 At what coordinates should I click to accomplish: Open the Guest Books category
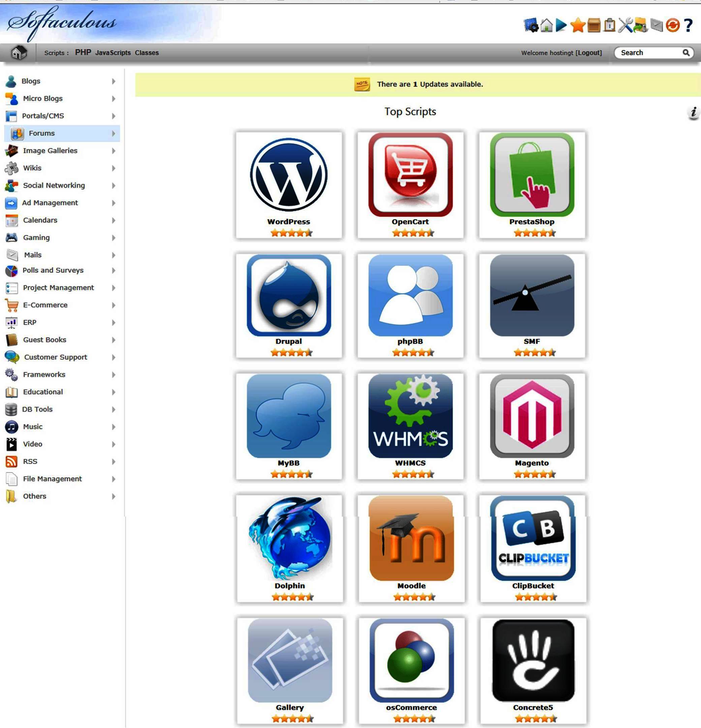(x=44, y=340)
